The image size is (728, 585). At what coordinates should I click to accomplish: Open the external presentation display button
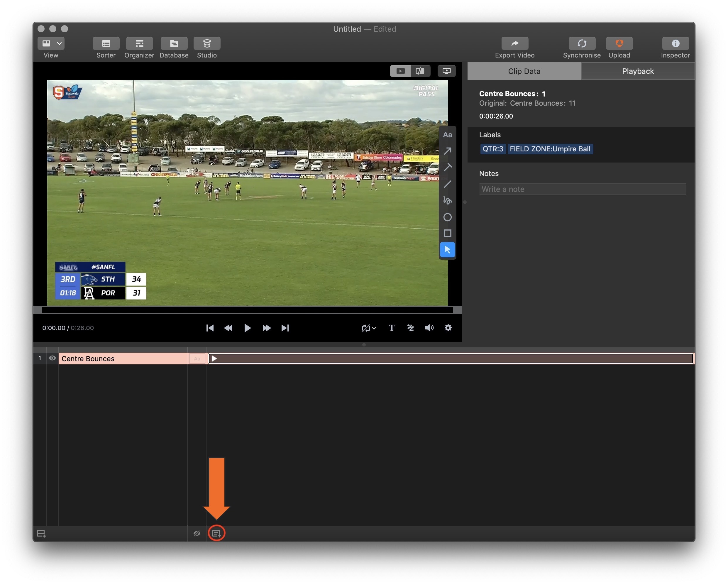pyautogui.click(x=446, y=71)
